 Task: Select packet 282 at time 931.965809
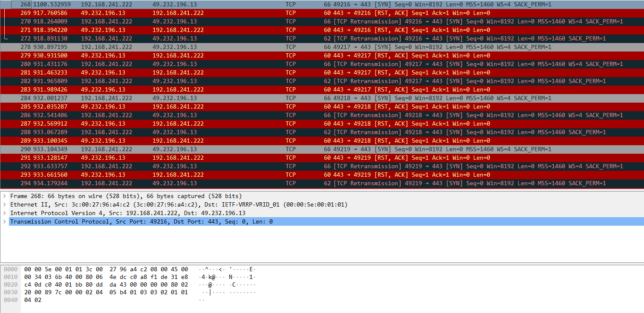322,81
